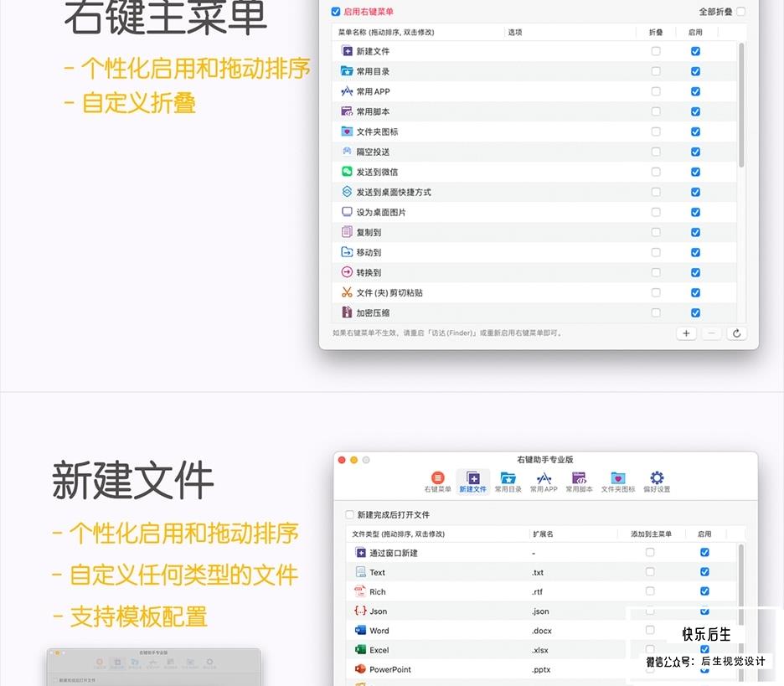
Task: Open the 常用脚本 toolbar tab
Action: tap(579, 482)
